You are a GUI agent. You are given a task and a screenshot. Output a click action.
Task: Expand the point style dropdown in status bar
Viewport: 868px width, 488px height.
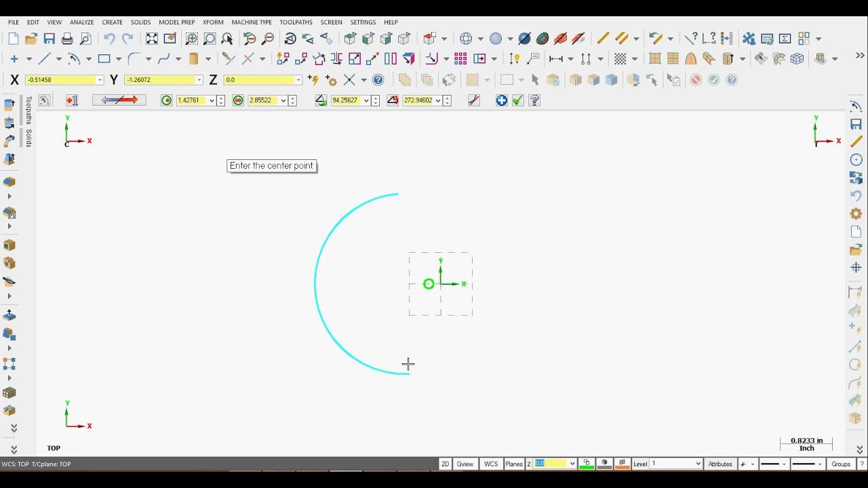753,464
